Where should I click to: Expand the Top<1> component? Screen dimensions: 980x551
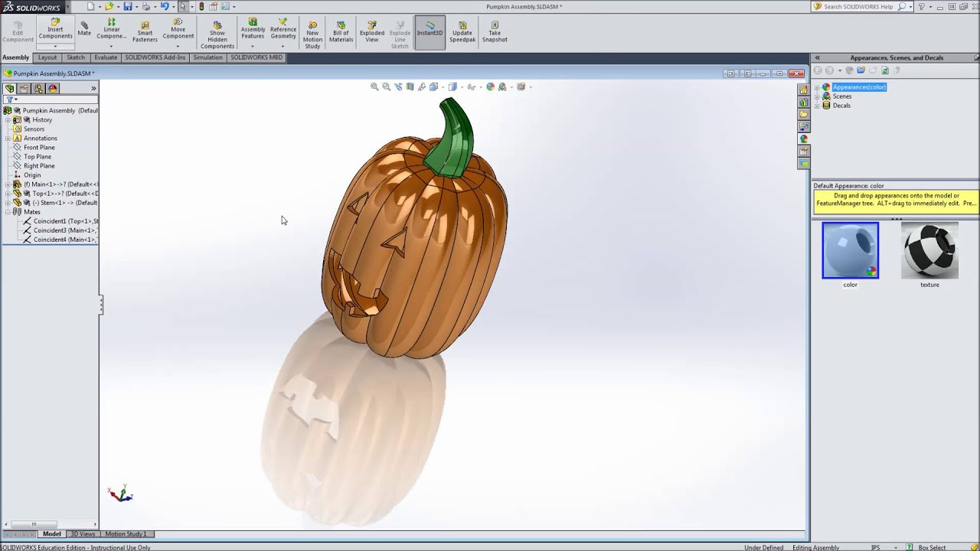tap(8, 194)
